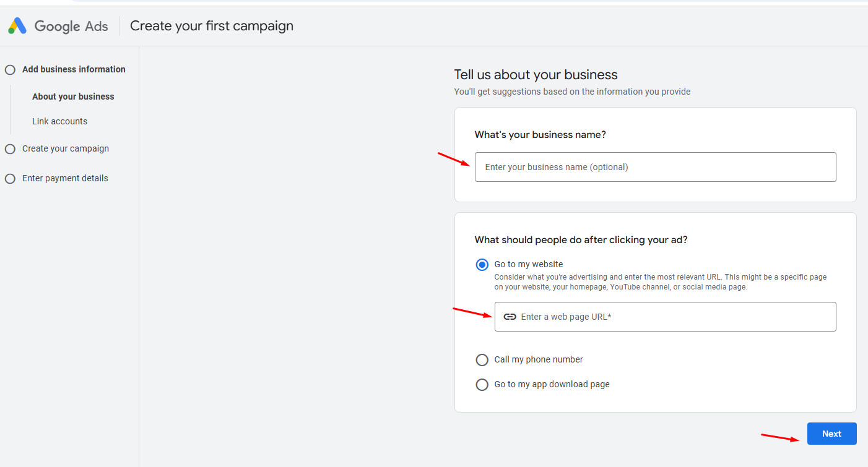Select Go to my app download page
Viewport: 868px width, 467px height.
482,385
